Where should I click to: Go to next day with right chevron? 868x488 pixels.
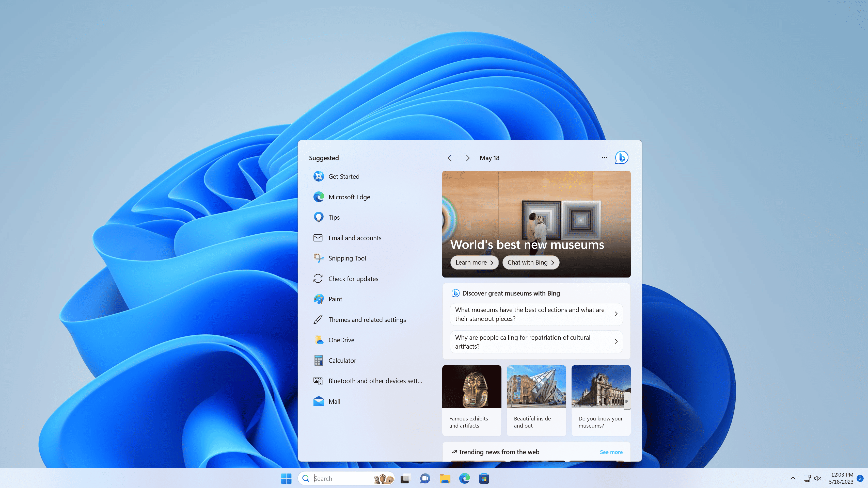tap(467, 158)
